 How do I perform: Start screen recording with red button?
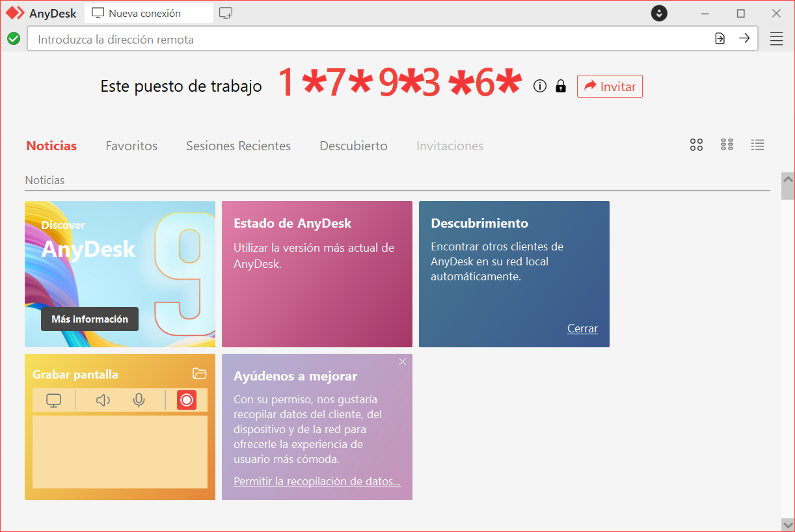pos(187,400)
